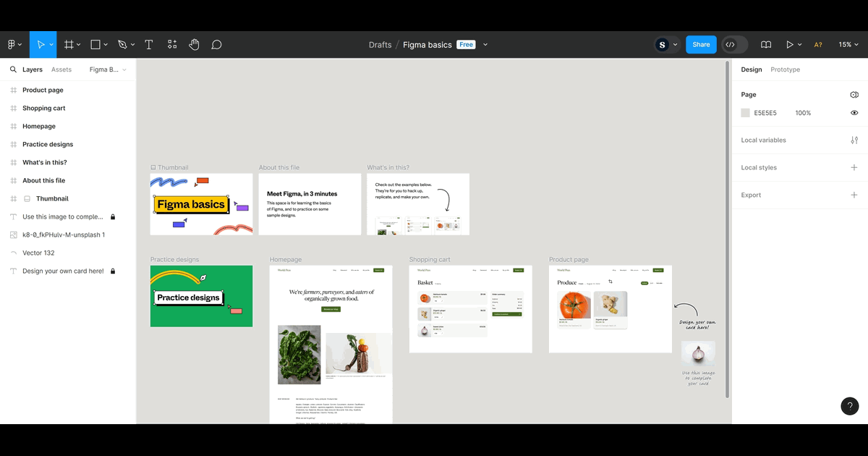
Task: Click the Share button
Action: (701, 45)
